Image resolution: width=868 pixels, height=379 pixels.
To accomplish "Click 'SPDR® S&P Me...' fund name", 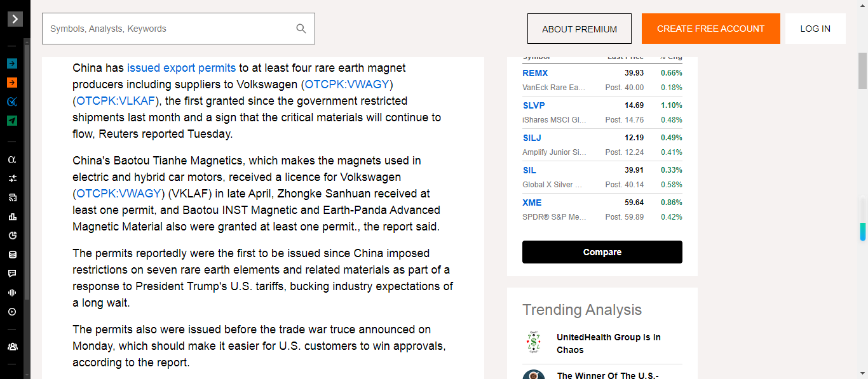I will (x=554, y=217).
